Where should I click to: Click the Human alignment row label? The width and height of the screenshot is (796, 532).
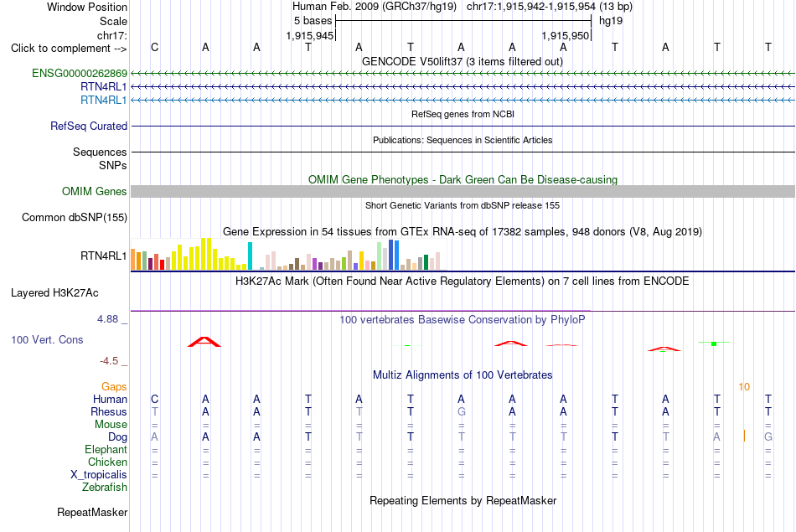[x=110, y=399]
